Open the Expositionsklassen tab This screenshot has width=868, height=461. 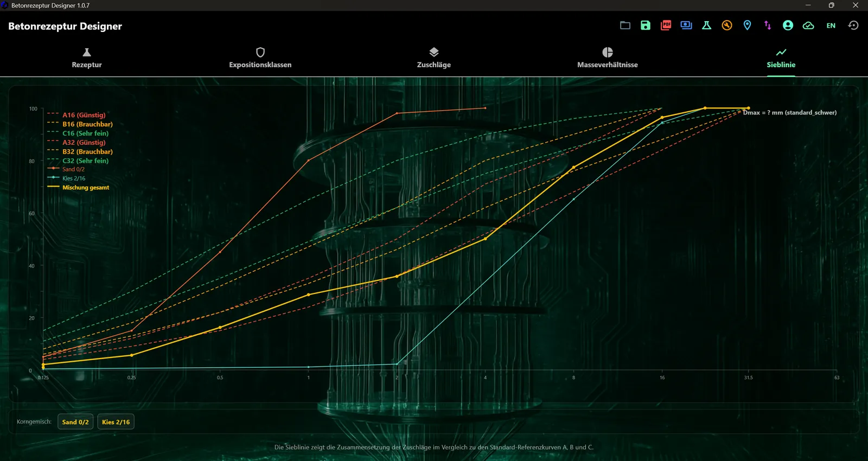tap(260, 58)
